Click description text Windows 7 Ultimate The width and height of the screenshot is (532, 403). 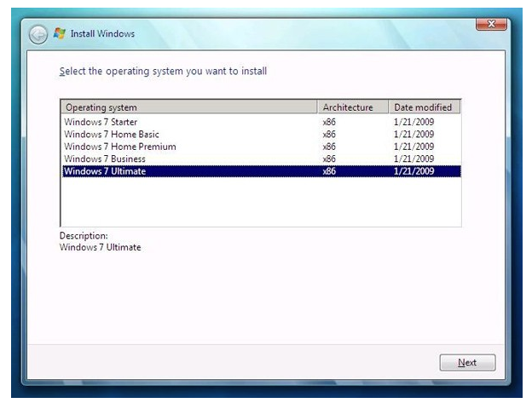point(100,247)
